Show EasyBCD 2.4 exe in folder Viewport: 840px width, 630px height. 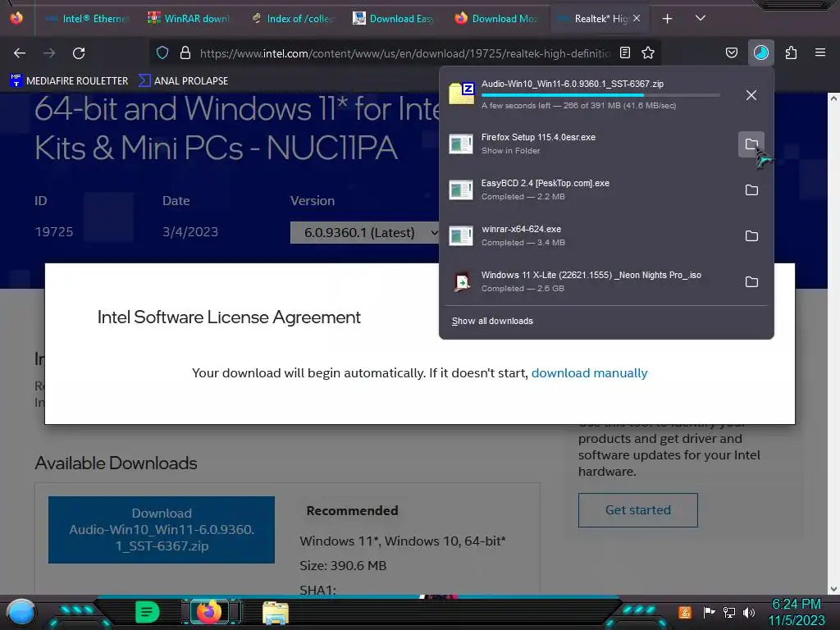tap(751, 190)
